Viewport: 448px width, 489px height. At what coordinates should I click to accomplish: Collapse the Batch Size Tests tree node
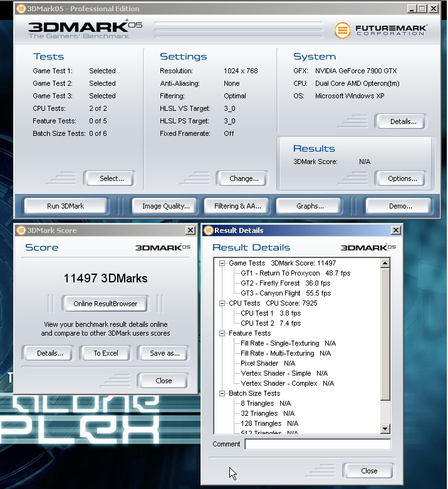[x=222, y=394]
